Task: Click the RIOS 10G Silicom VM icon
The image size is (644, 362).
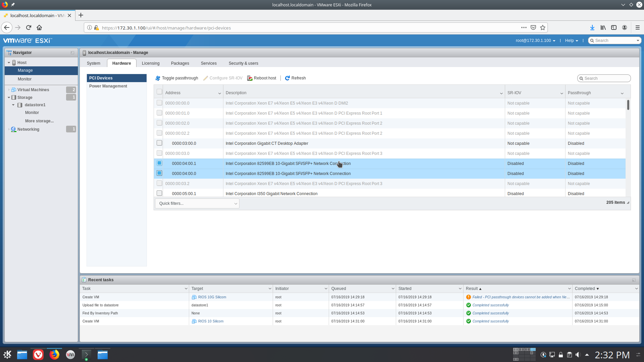Action: (194, 297)
